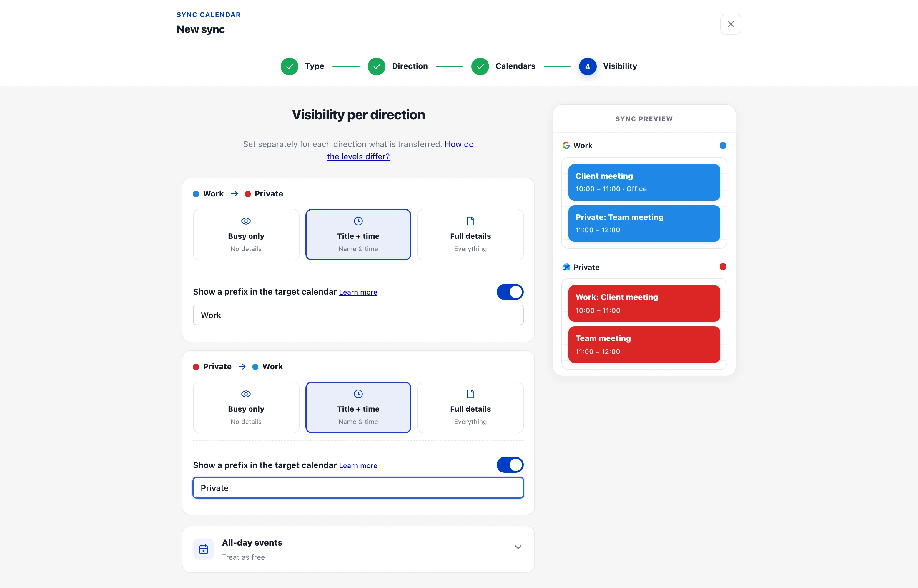This screenshot has height=588, width=918.
Task: Choose Title + time for Private to Work
Action: 358,407
